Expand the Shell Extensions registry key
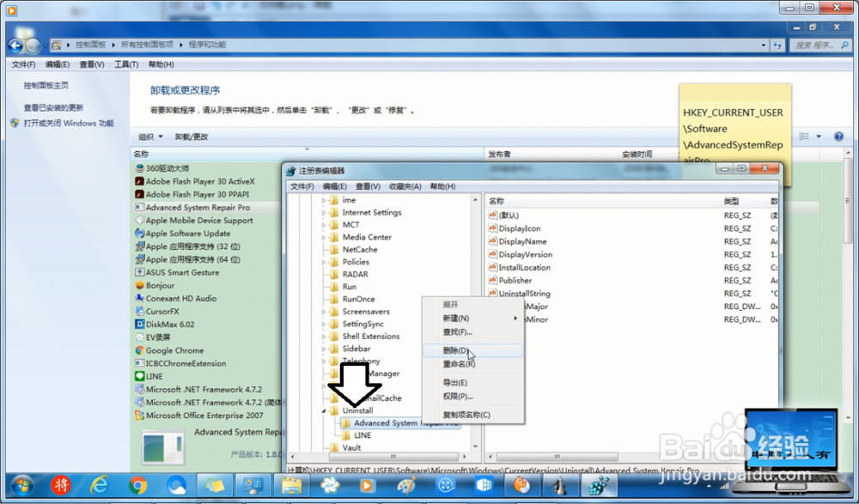 coord(324,337)
